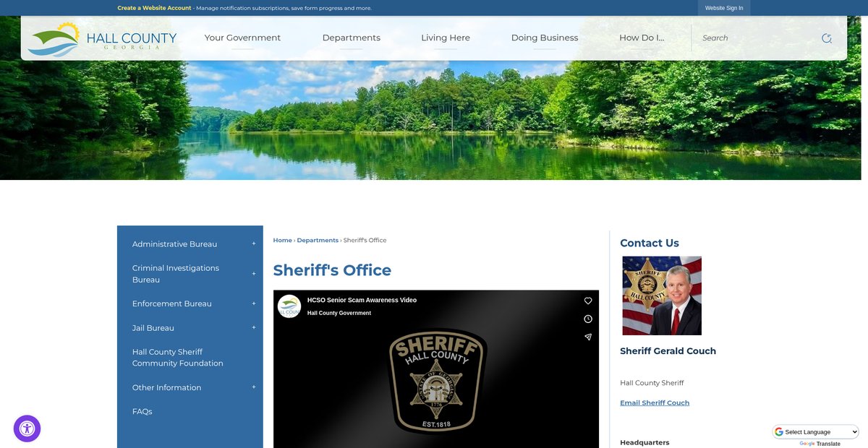
Task: Click the search magnifier icon
Action: click(827, 38)
